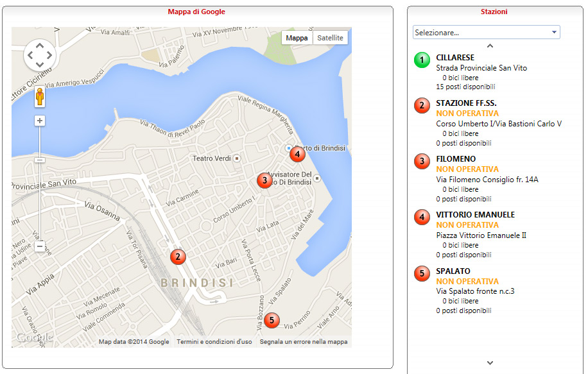
Task: Click the Corso Umberto I/Via Bastioni Carlo V address
Action: (x=499, y=124)
